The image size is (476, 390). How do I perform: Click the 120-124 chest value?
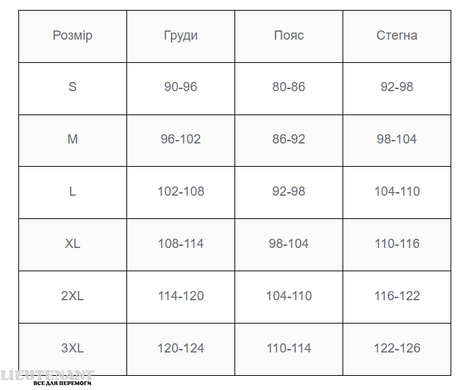coord(181,348)
